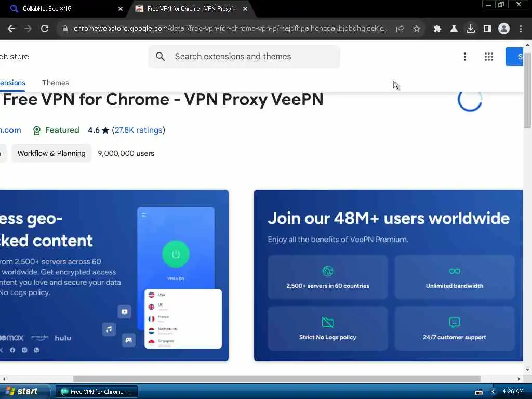Reload the current page
The image size is (532, 399).
[45, 29]
